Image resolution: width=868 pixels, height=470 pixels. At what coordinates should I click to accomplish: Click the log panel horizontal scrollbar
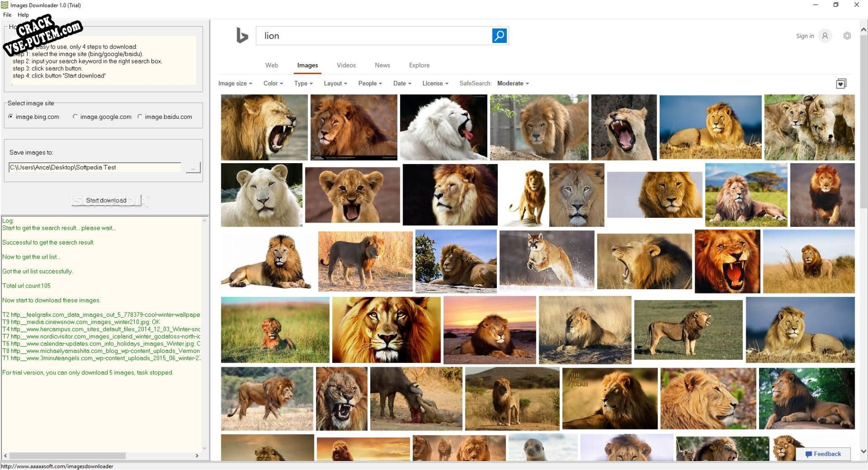coord(68,456)
